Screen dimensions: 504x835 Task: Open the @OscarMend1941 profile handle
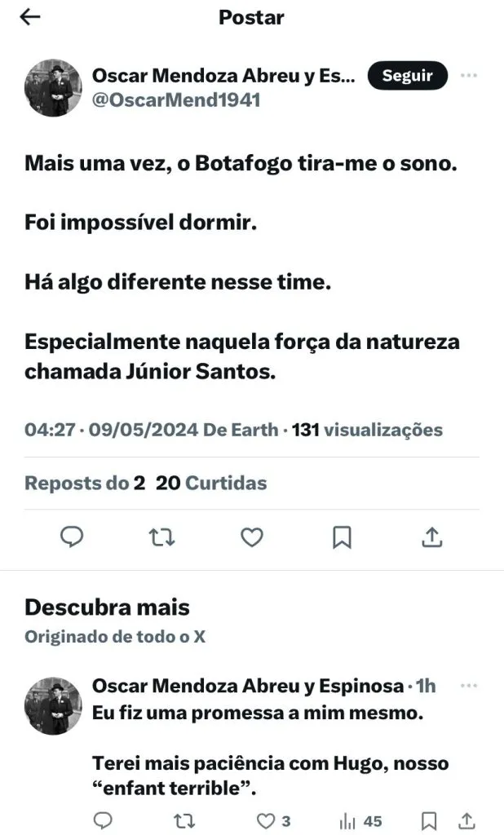click(x=176, y=99)
